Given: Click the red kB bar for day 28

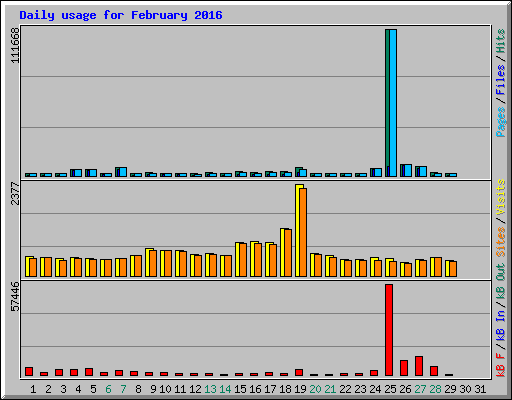Looking at the screenshot, I should (x=434, y=371).
